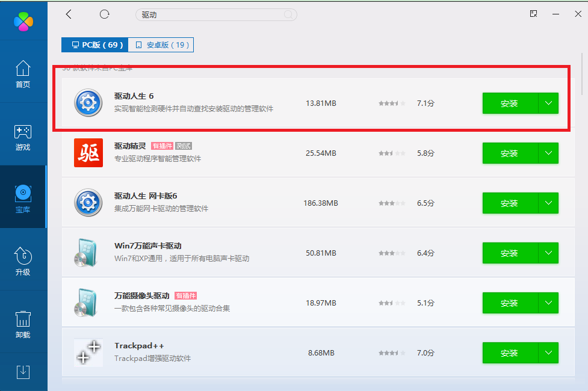Open the Trackpad++ title link
The width and height of the screenshot is (588, 391).
click(x=139, y=346)
